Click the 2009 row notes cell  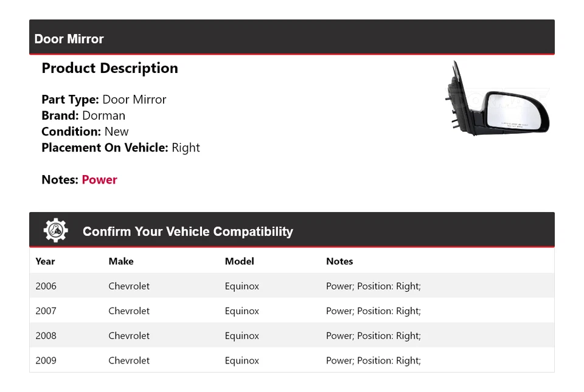click(373, 360)
